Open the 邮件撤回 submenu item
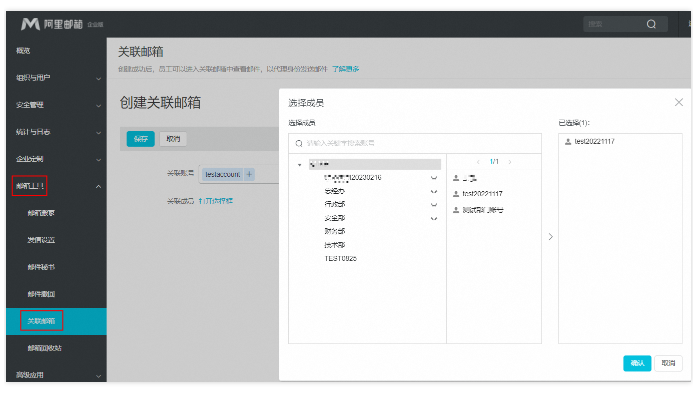This screenshot has width=696, height=394. [41, 294]
